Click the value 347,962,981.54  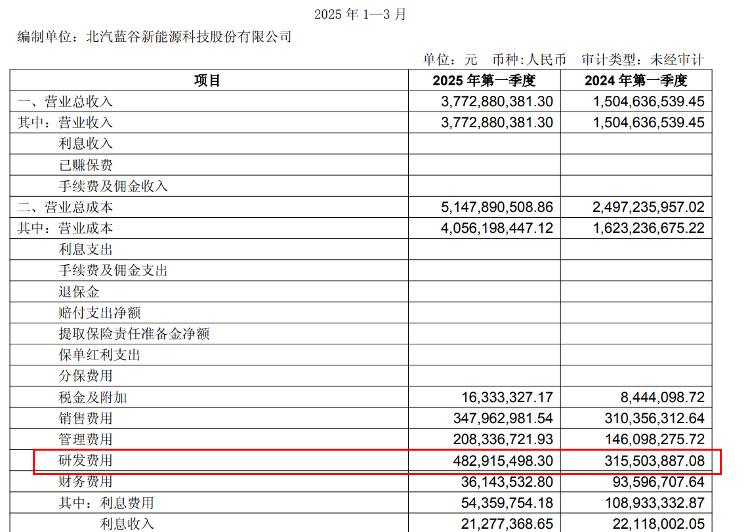pyautogui.click(x=503, y=418)
